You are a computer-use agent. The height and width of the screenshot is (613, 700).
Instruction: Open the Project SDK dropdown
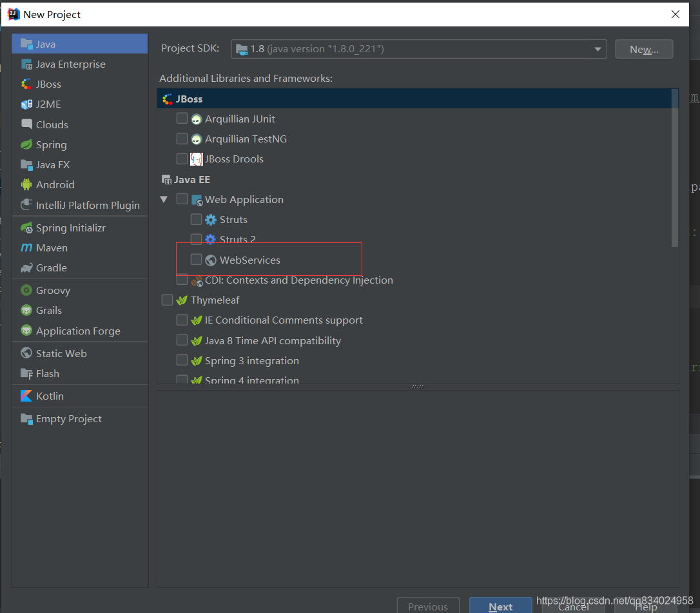point(419,49)
